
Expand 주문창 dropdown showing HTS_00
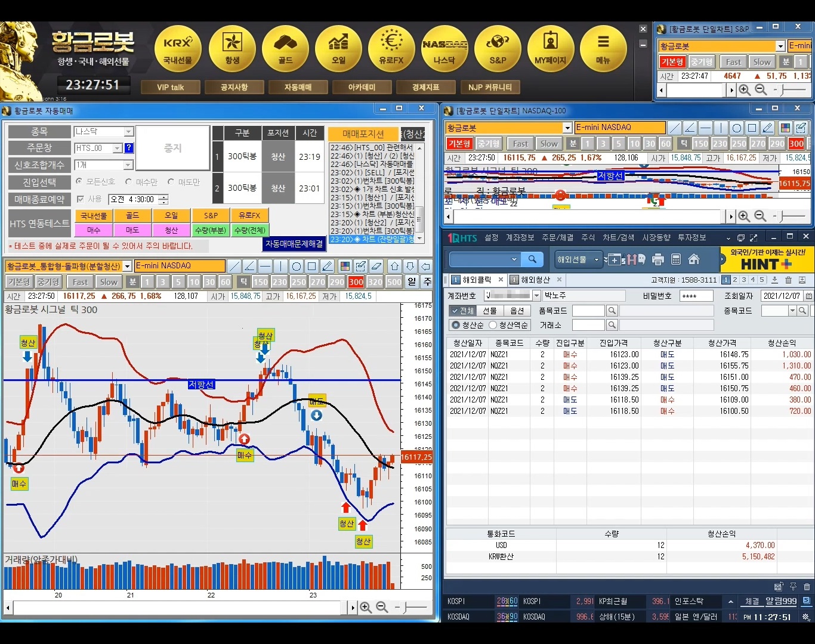pyautogui.click(x=118, y=148)
